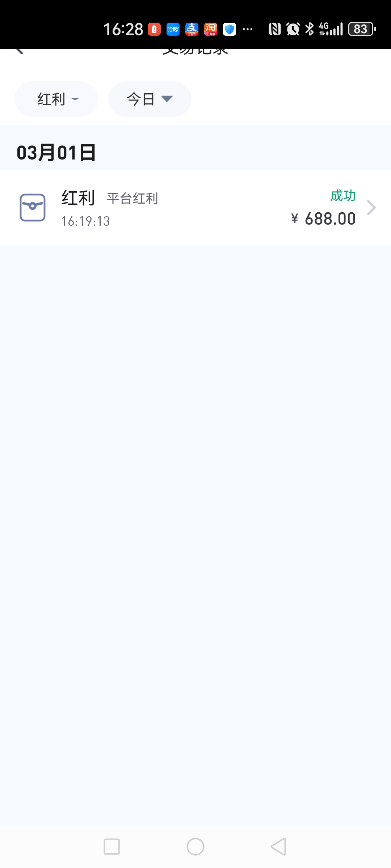391x868 pixels.
Task: Tap the green 成功 status label
Action: [x=343, y=196]
